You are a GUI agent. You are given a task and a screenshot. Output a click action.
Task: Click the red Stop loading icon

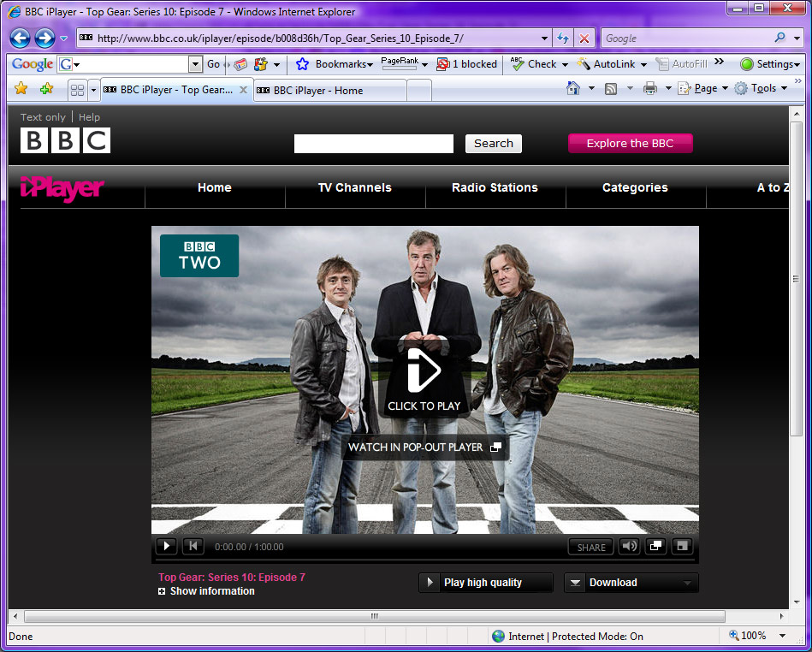coord(584,39)
